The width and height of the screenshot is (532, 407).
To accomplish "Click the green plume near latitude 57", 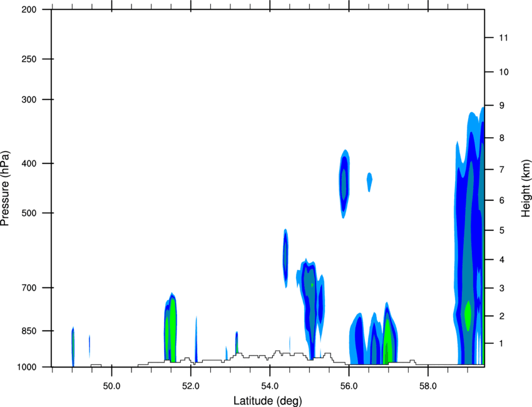I will pos(387,341).
